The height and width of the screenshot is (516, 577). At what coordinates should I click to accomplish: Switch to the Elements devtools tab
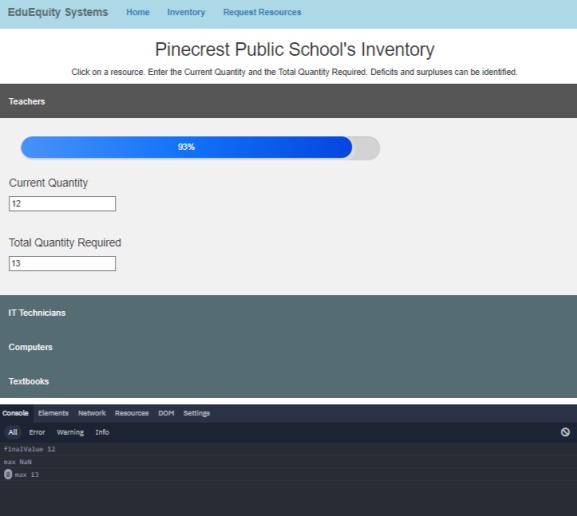pos(53,413)
